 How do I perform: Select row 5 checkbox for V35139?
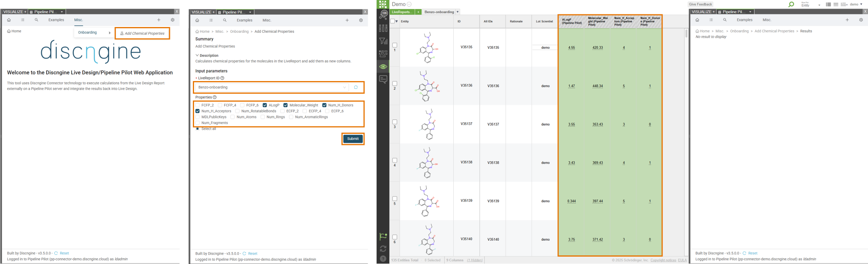click(395, 199)
